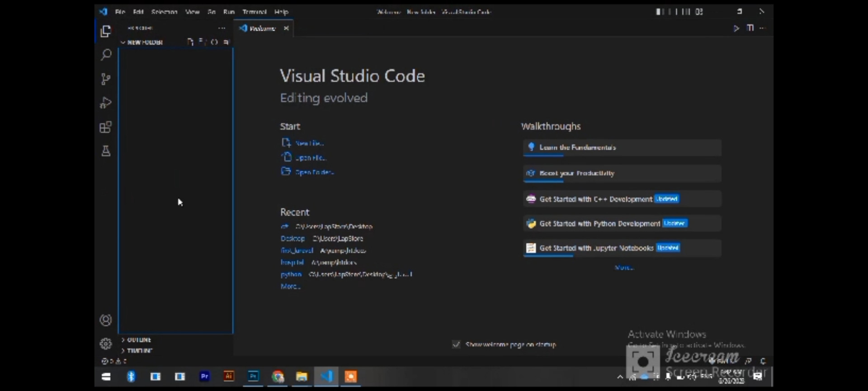Open Google Chrome from taskbar
Screen dimensions: 868x391
tap(278, 377)
